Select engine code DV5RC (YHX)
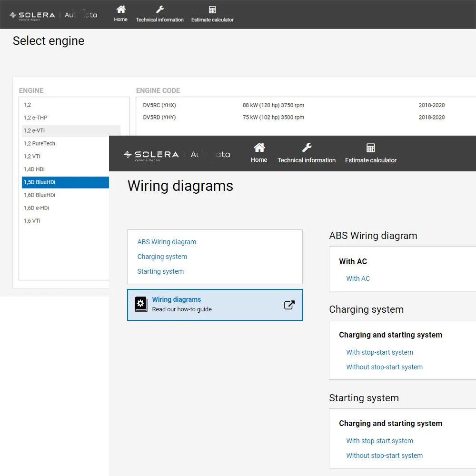This screenshot has height=476, width=476. [159, 105]
